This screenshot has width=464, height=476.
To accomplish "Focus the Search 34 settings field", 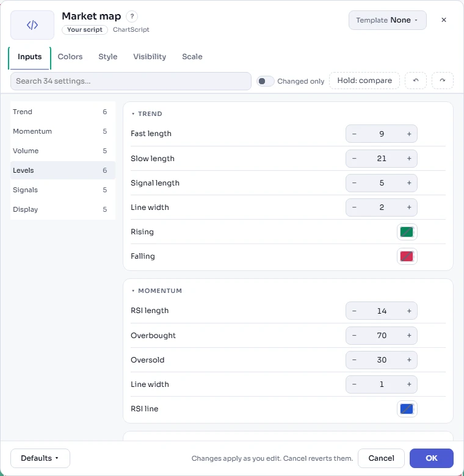I will [131, 81].
